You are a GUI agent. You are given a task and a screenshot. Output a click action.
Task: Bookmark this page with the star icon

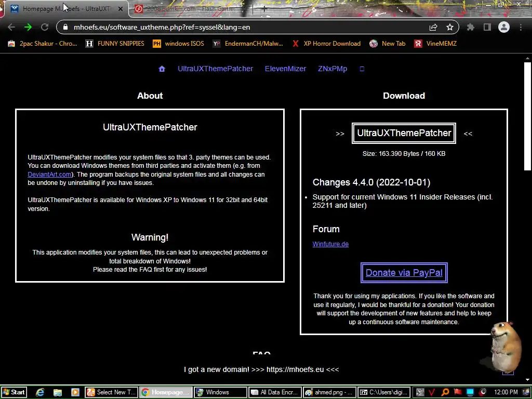[450, 27]
